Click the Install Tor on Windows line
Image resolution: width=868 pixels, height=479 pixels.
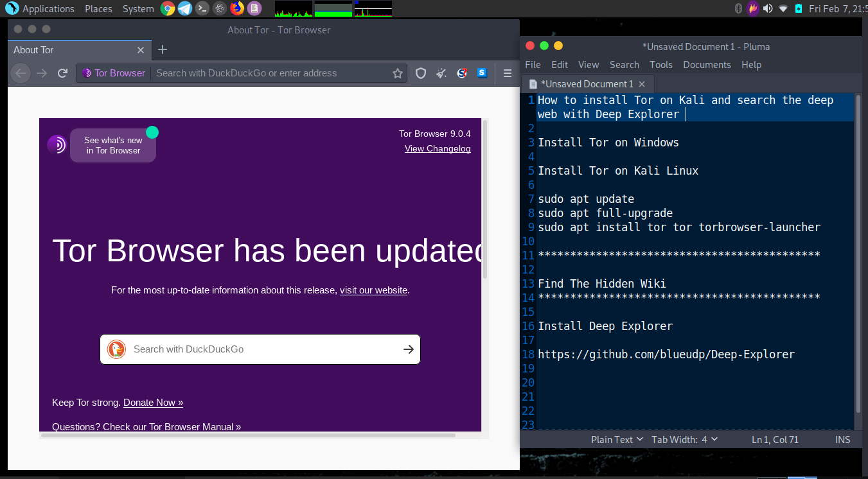click(608, 143)
